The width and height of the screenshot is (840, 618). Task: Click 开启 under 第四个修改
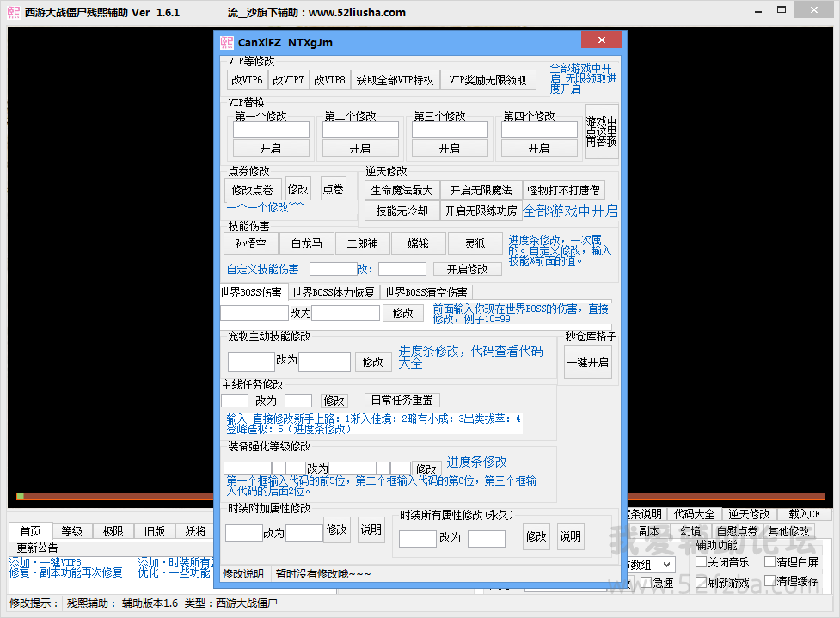(x=539, y=149)
